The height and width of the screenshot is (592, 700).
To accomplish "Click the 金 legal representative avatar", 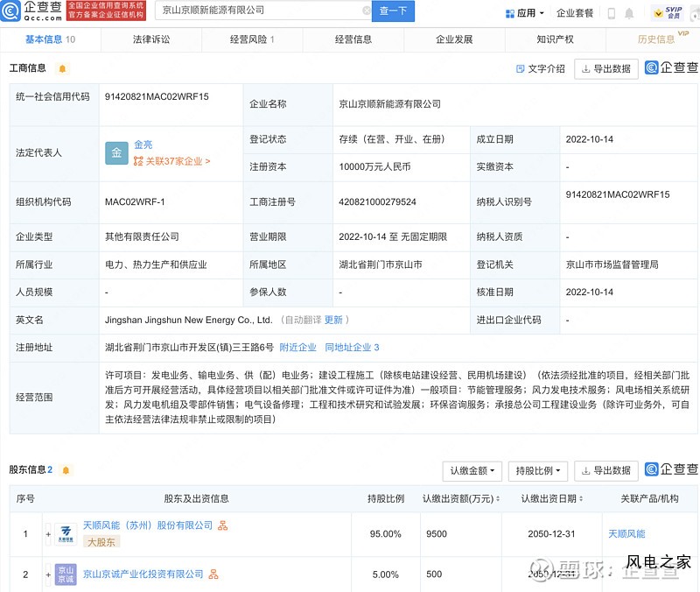I will (116, 152).
